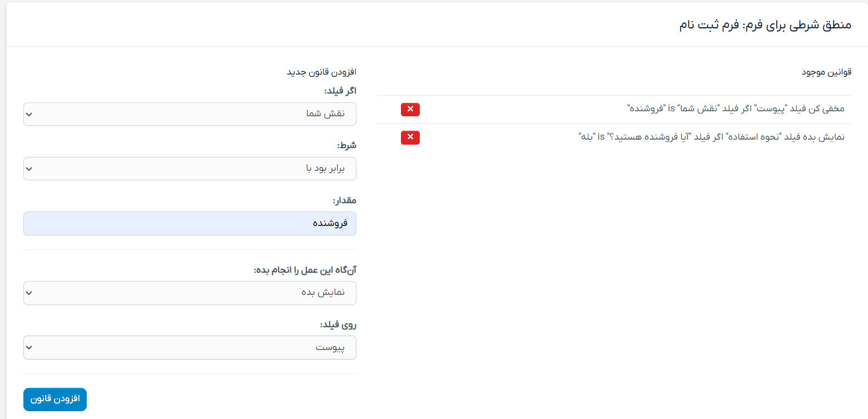Viewport: 868px width, 419px height.
Task: Click the chevron arrow of the "برابر بود با" dropdown
Action: (29, 169)
